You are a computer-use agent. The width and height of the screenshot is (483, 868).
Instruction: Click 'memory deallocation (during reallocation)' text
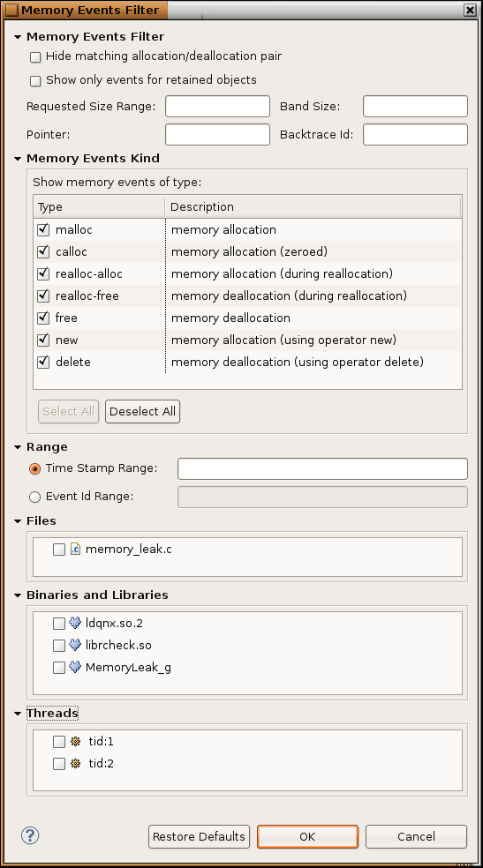[289, 296]
